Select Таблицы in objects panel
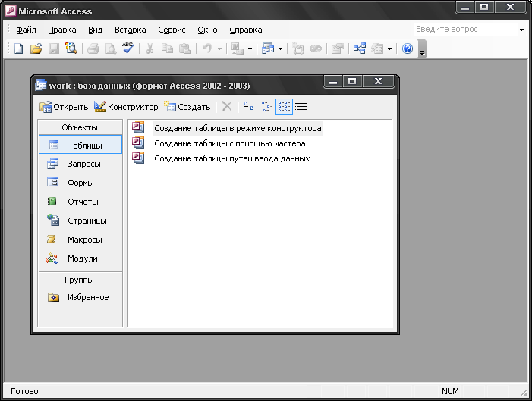The width and height of the screenshot is (532, 401). pyautogui.click(x=80, y=145)
